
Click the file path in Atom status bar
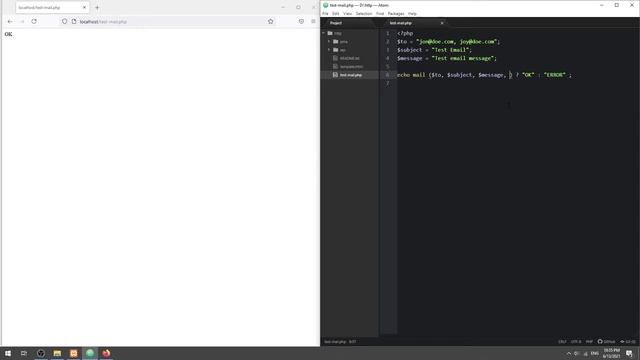(335, 342)
